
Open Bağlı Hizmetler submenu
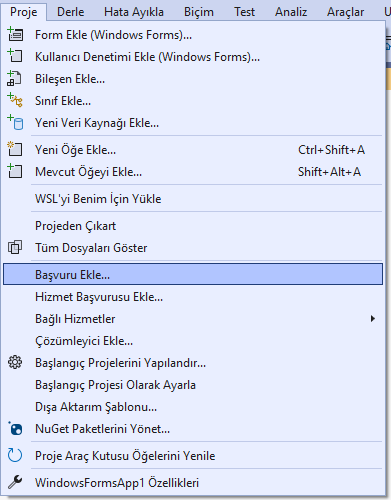click(x=193, y=319)
